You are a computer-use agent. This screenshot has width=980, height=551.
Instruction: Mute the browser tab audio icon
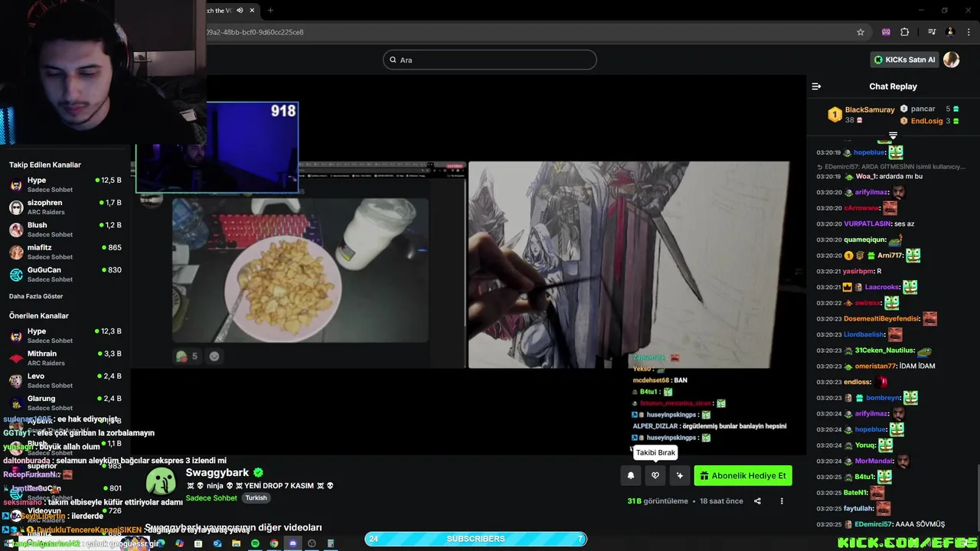[240, 10]
